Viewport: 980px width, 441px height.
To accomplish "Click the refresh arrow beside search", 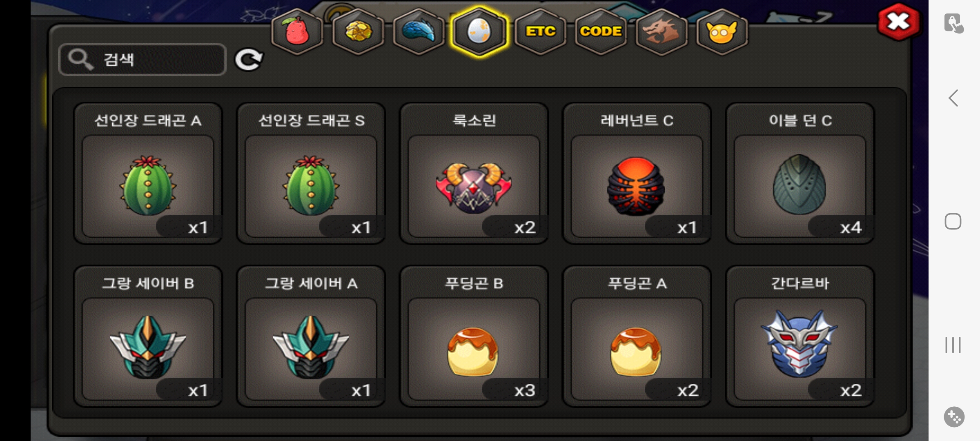I will 249,60.
